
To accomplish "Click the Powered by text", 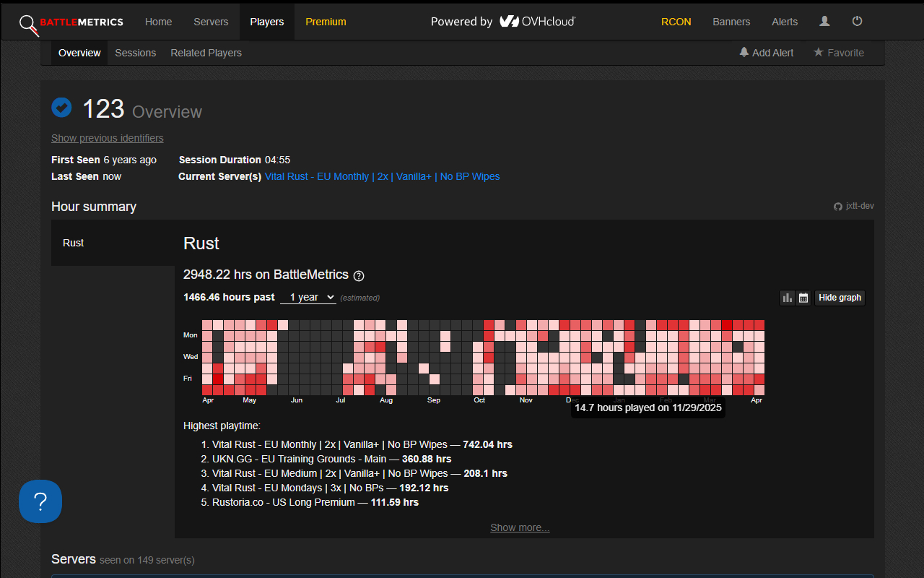I will (461, 22).
